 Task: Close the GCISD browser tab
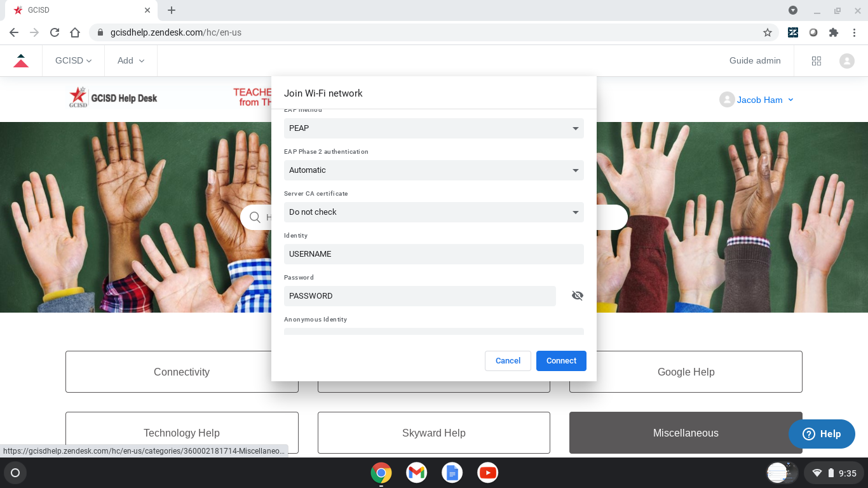coord(147,10)
